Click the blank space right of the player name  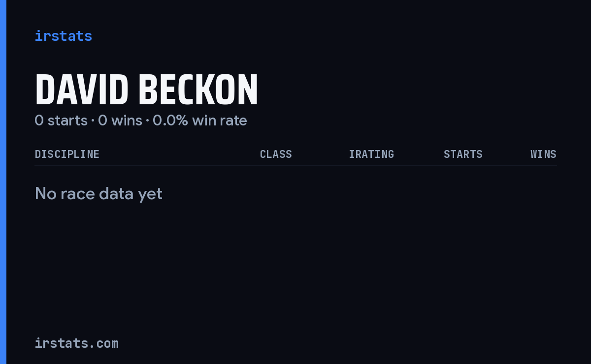coord(409,91)
